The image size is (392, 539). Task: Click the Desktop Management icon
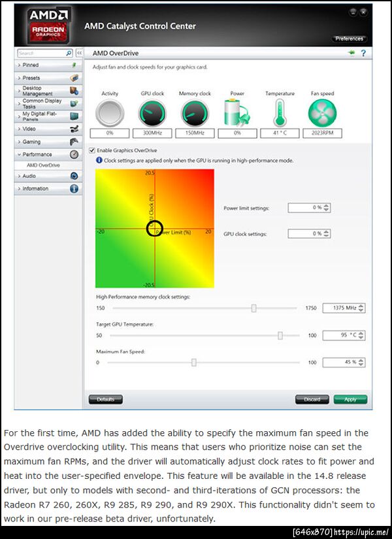coord(74,91)
